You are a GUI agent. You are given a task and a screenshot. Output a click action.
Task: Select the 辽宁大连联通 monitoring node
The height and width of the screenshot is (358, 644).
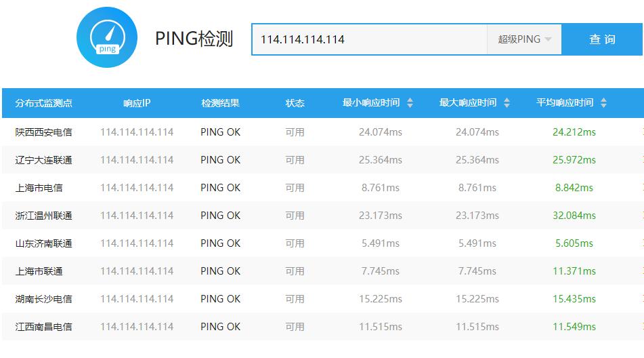[x=44, y=160]
